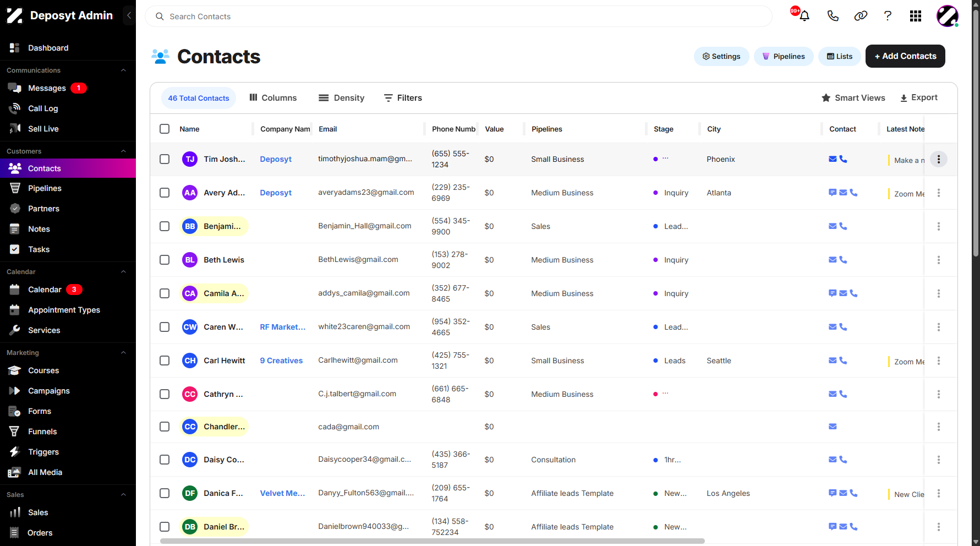This screenshot has width=980, height=546.
Task: Click the message icon in Avery Ad row
Action: pos(833,193)
